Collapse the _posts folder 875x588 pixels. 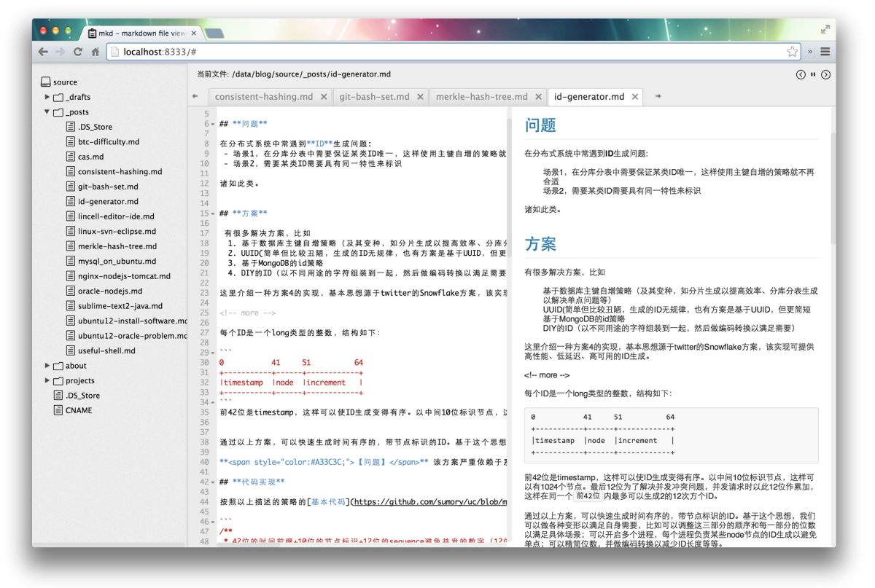[47, 112]
